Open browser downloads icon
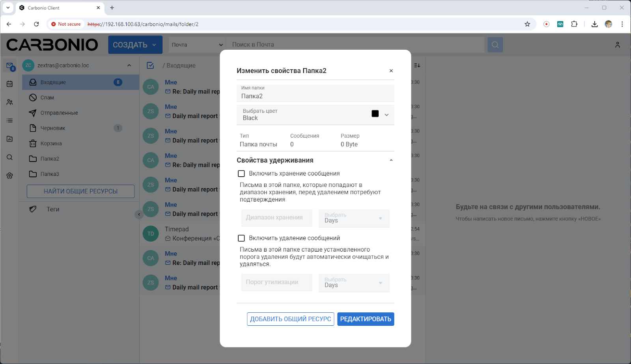This screenshot has height=364, width=631. 594,24
